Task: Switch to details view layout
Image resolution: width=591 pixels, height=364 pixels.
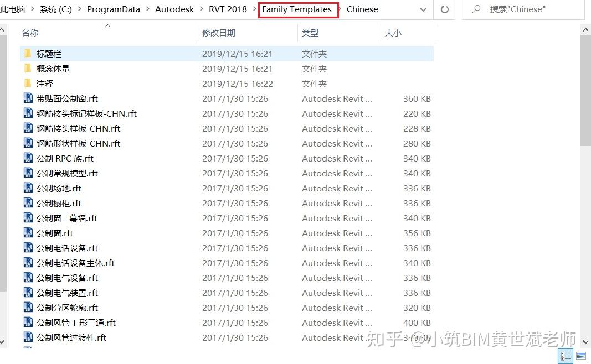Action: (x=566, y=356)
